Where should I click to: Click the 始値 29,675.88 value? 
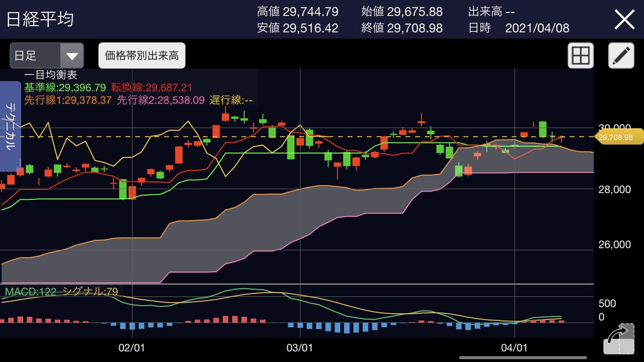point(402,11)
